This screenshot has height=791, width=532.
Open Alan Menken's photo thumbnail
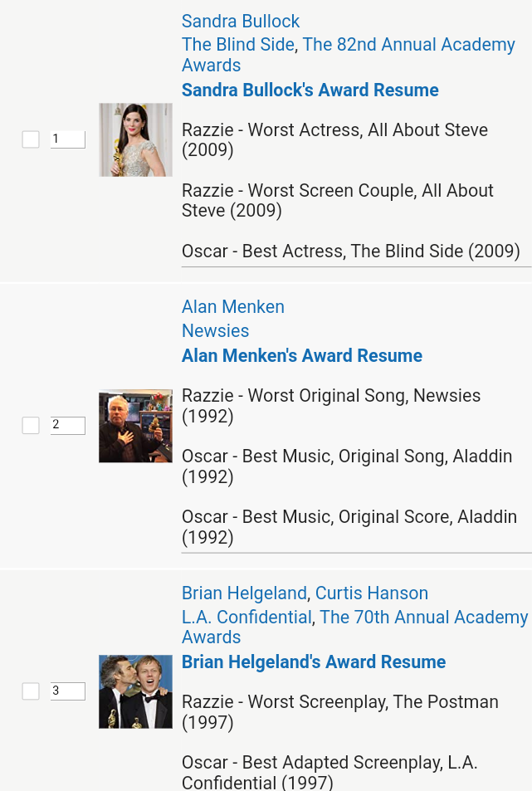[135, 426]
